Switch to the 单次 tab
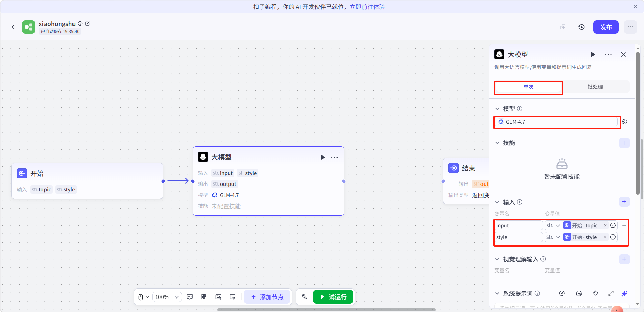 click(528, 87)
